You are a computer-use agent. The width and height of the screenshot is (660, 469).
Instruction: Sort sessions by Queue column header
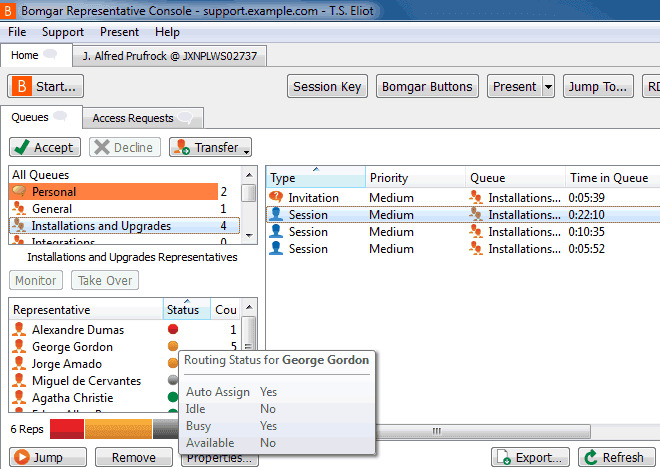515,177
